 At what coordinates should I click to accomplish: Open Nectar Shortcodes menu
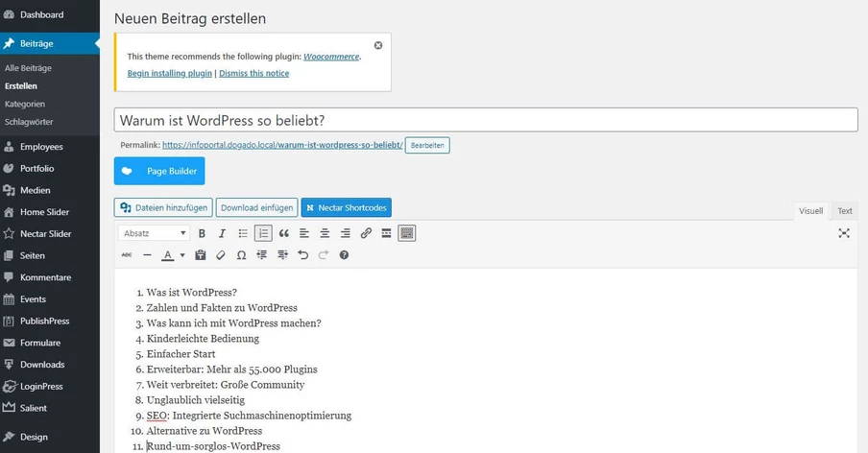pos(346,207)
